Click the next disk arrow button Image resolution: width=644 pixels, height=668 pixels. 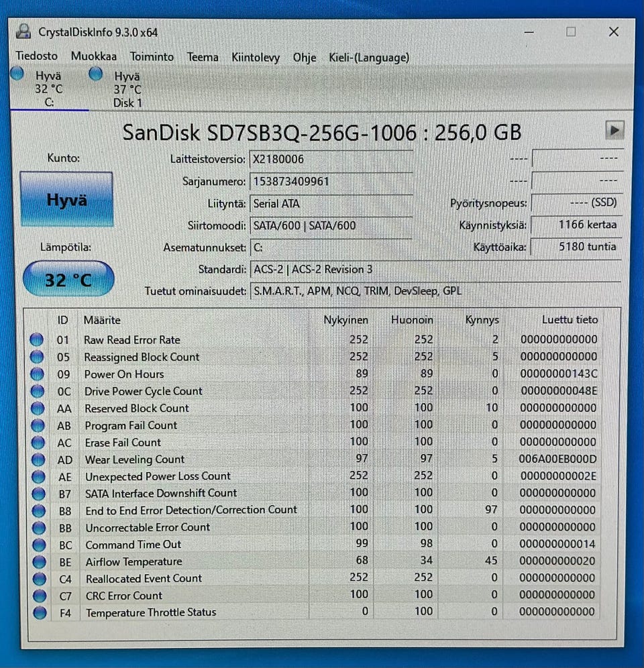(x=614, y=130)
